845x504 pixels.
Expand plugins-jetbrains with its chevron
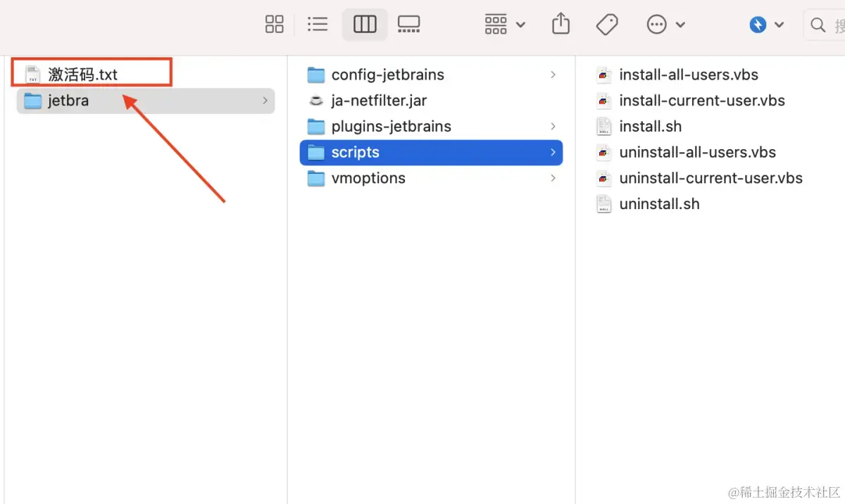click(553, 127)
